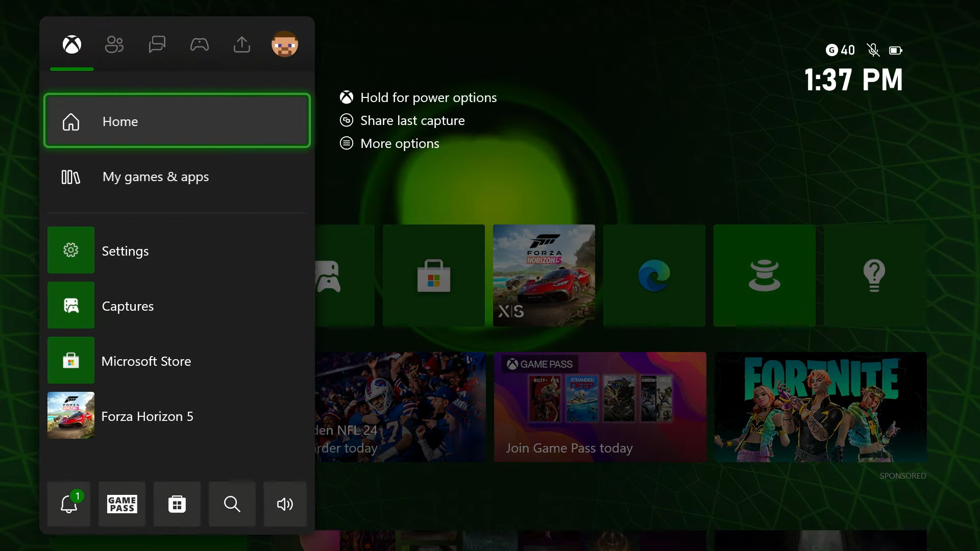
Task: Open the Microsoft Edge tile
Action: (654, 275)
